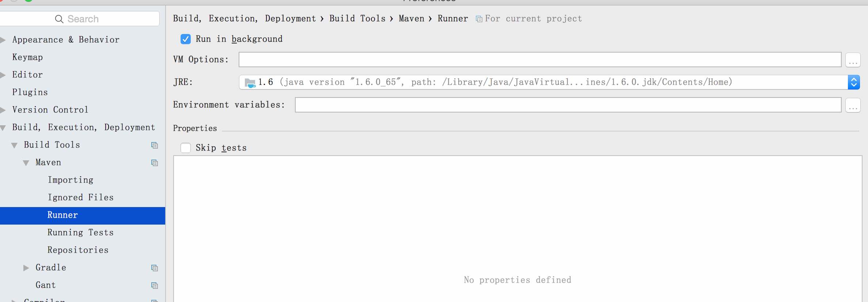Click the project-level icon beside Gradle
868x302 pixels.
coord(155,268)
